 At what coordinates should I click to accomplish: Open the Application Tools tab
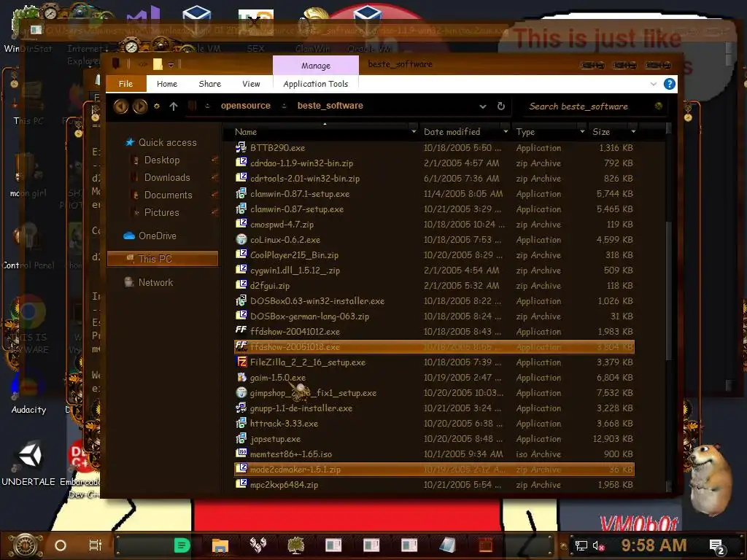click(315, 84)
